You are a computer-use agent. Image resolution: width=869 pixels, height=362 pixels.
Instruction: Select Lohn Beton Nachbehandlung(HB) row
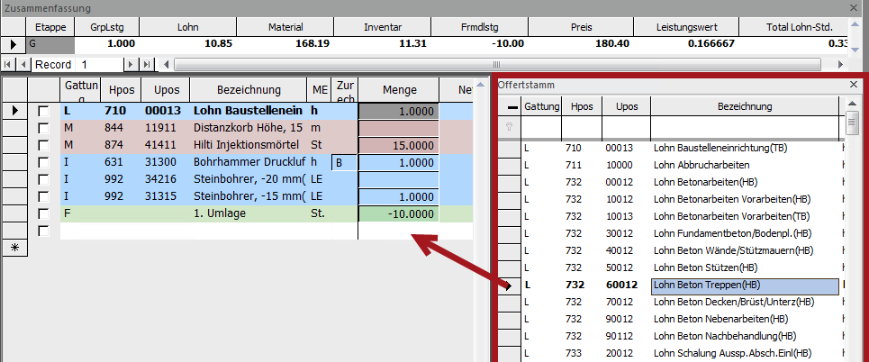point(725,337)
